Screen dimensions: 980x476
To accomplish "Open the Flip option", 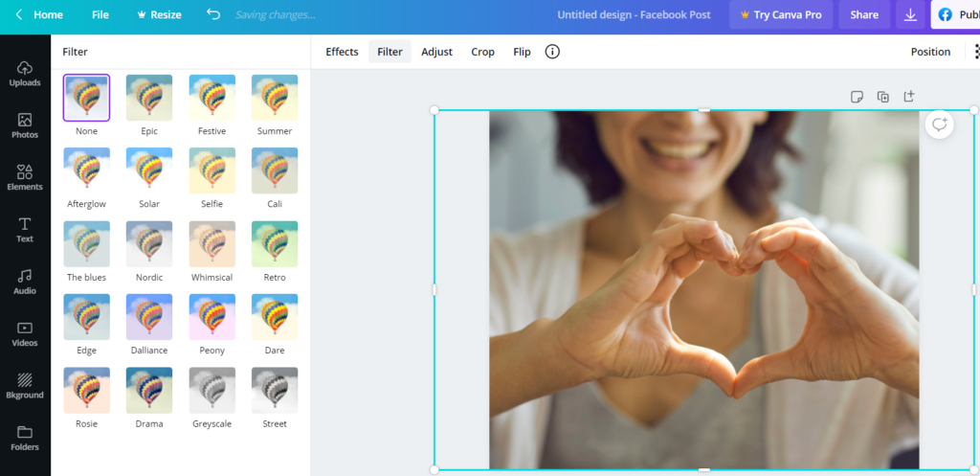I will 522,52.
